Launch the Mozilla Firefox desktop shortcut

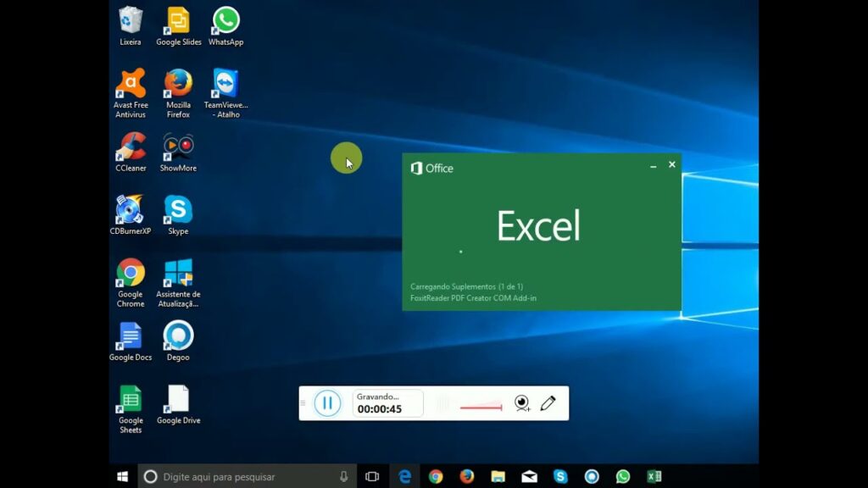[x=178, y=93]
